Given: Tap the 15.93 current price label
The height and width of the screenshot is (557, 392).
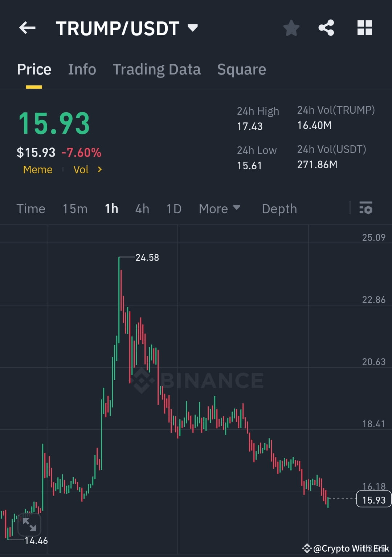Looking at the screenshot, I should 373,500.
